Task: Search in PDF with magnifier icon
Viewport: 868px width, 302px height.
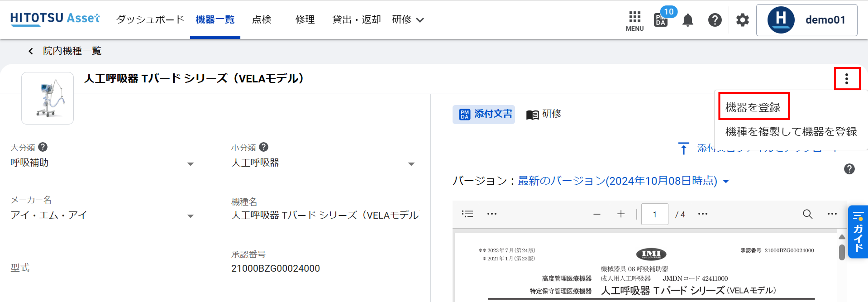Action: click(x=807, y=214)
